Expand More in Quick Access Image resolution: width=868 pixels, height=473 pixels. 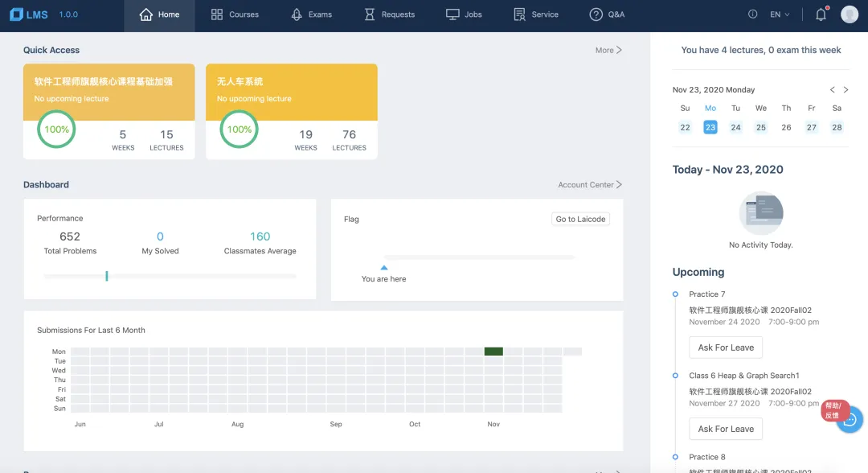(608, 50)
